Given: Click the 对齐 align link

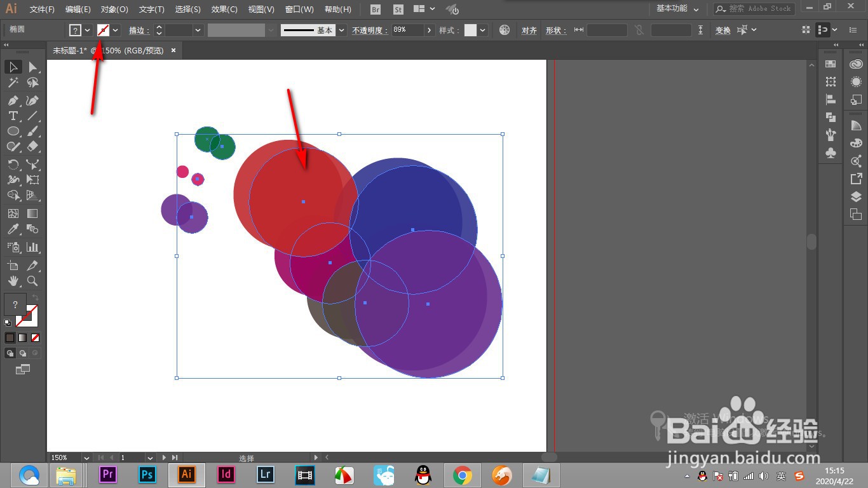Looking at the screenshot, I should pyautogui.click(x=529, y=30).
